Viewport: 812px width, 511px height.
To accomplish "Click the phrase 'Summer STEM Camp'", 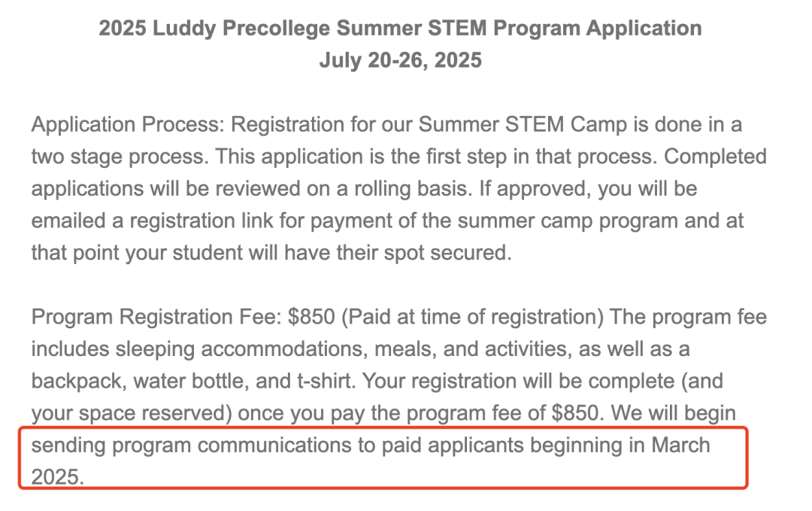I will click(x=523, y=124).
